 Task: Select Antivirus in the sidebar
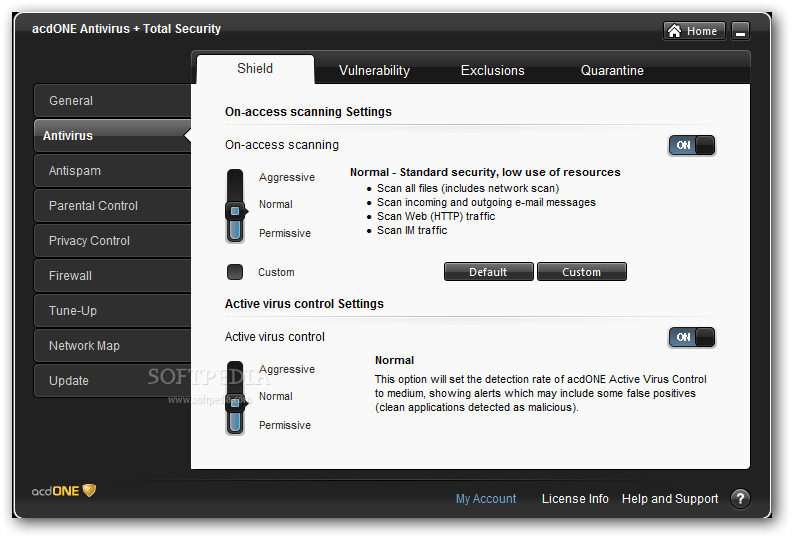[112, 135]
